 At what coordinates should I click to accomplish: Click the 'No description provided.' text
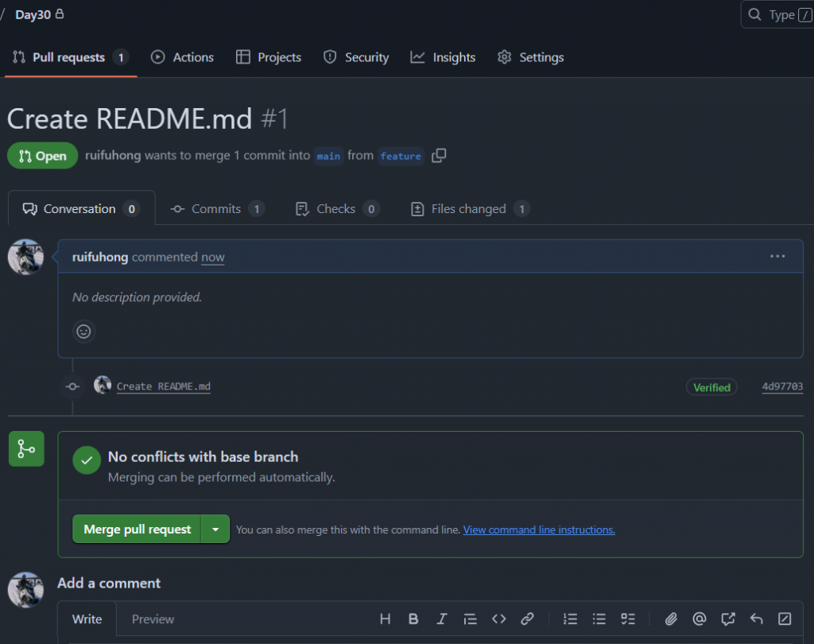[137, 297]
